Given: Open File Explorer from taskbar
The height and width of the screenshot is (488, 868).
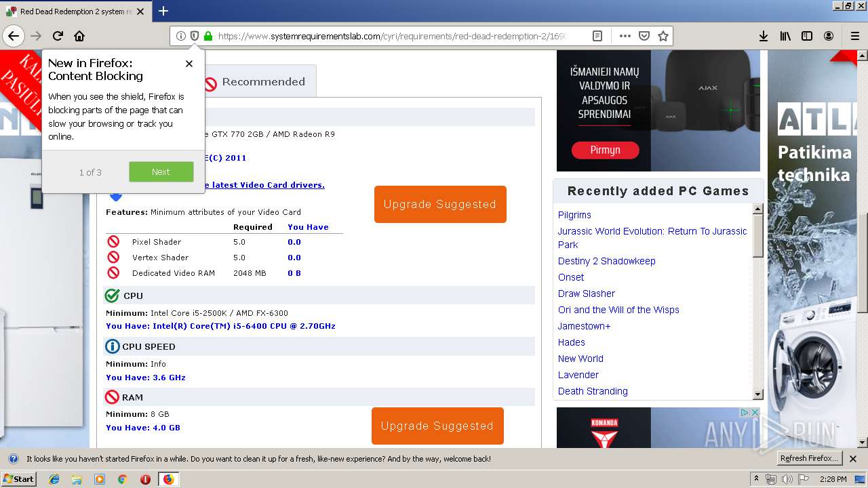Looking at the screenshot, I should pos(77,479).
